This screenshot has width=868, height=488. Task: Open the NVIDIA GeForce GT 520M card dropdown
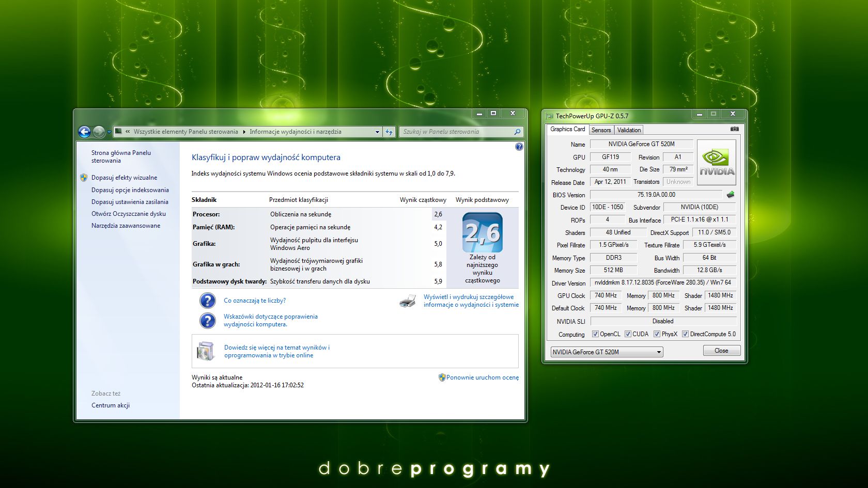[607, 352]
